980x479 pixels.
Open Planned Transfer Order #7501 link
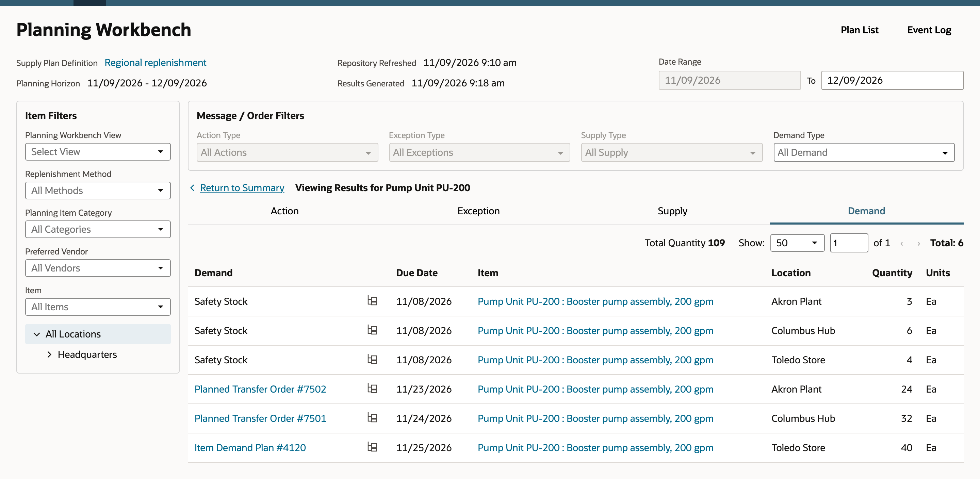tap(260, 418)
